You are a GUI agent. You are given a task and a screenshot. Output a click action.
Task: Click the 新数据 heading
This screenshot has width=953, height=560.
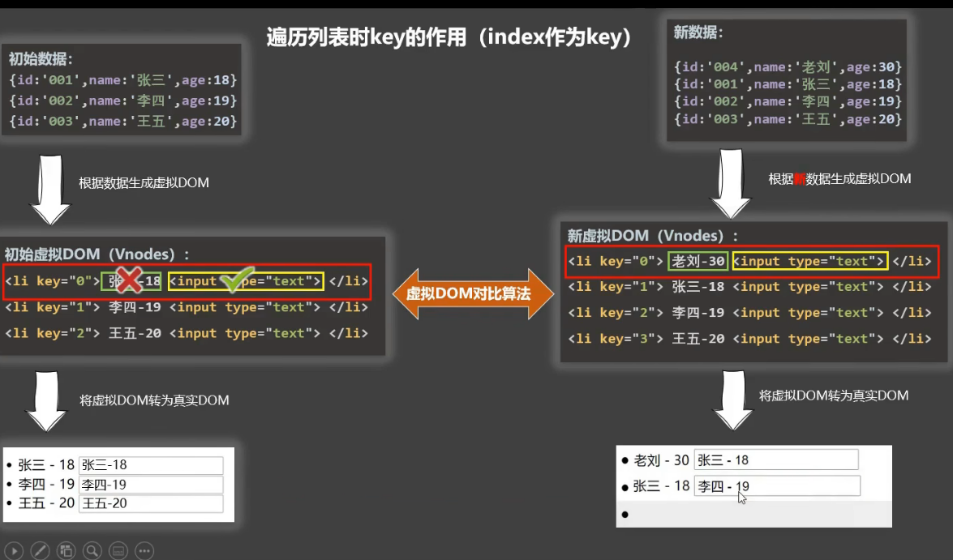coord(698,32)
